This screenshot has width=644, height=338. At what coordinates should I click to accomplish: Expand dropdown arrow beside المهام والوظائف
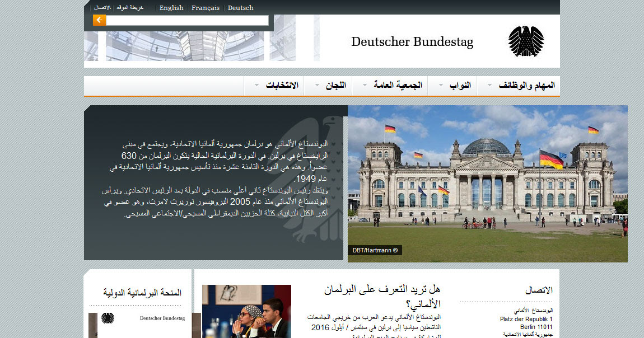click(x=489, y=85)
